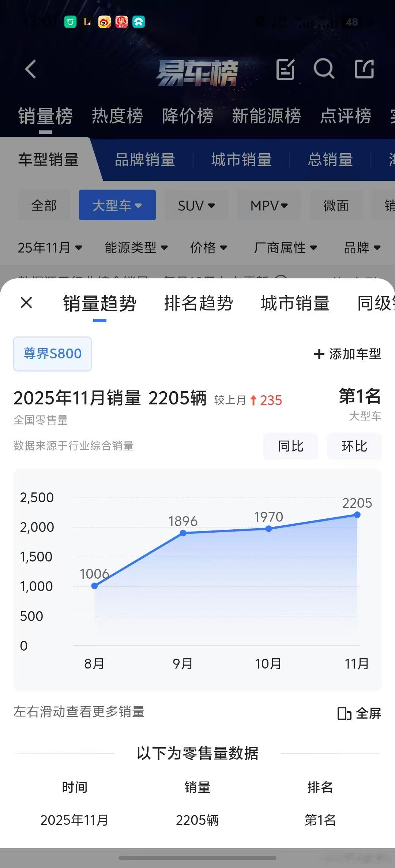Toggle the 同比 comparison

click(290, 446)
